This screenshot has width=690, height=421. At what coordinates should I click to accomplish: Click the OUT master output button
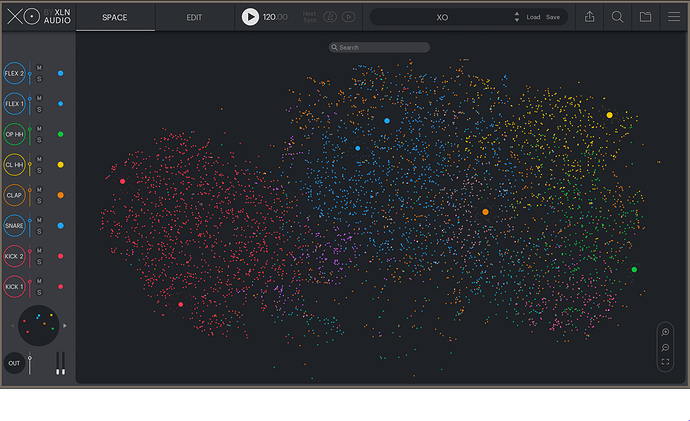14,363
